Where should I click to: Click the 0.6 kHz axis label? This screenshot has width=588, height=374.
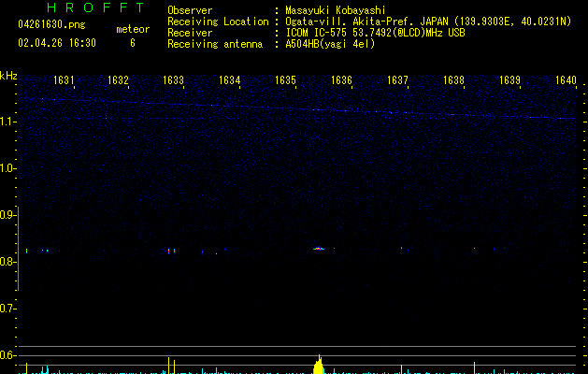[7, 355]
